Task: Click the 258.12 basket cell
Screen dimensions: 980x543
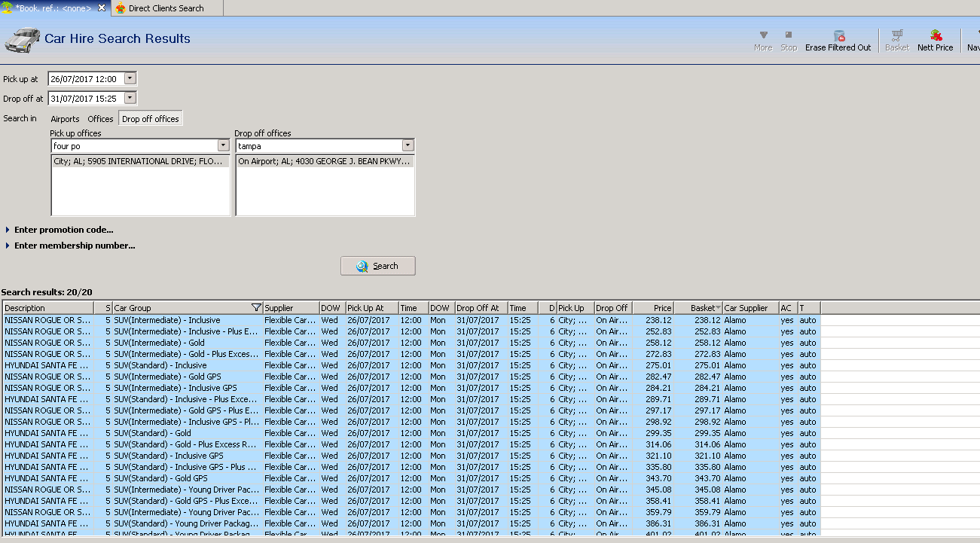Action: [x=698, y=343]
